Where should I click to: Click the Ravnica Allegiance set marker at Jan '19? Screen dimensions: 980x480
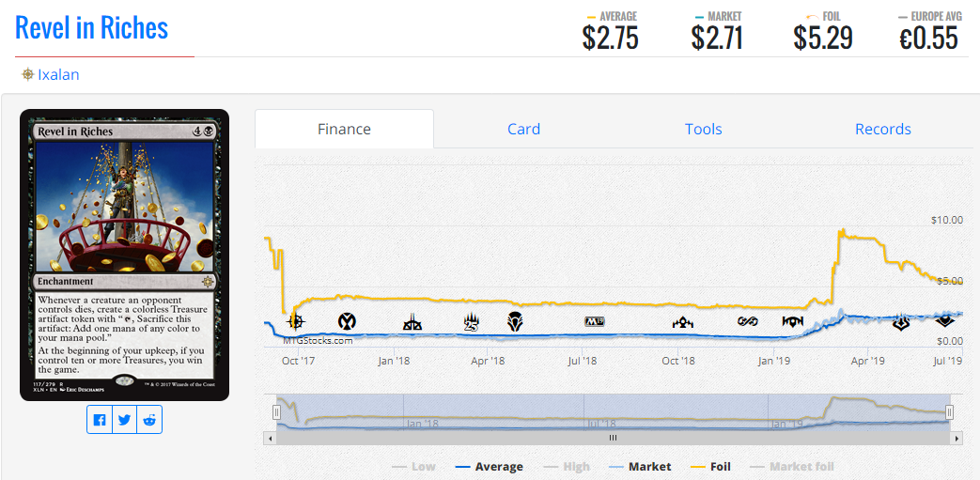[x=792, y=322]
